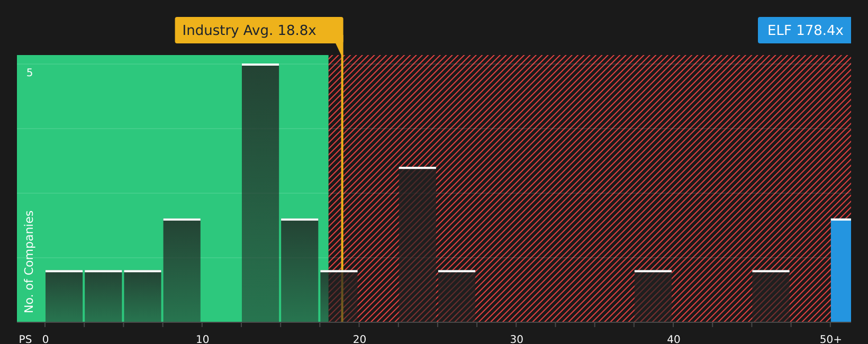Select the blue ELF bar at 50+
The height and width of the screenshot is (344, 868).
click(841, 270)
